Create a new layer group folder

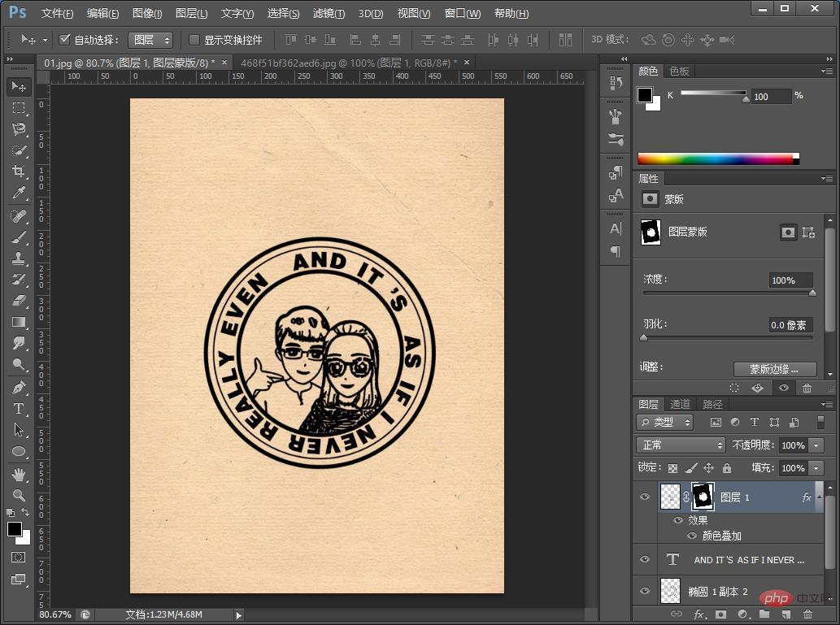764,614
